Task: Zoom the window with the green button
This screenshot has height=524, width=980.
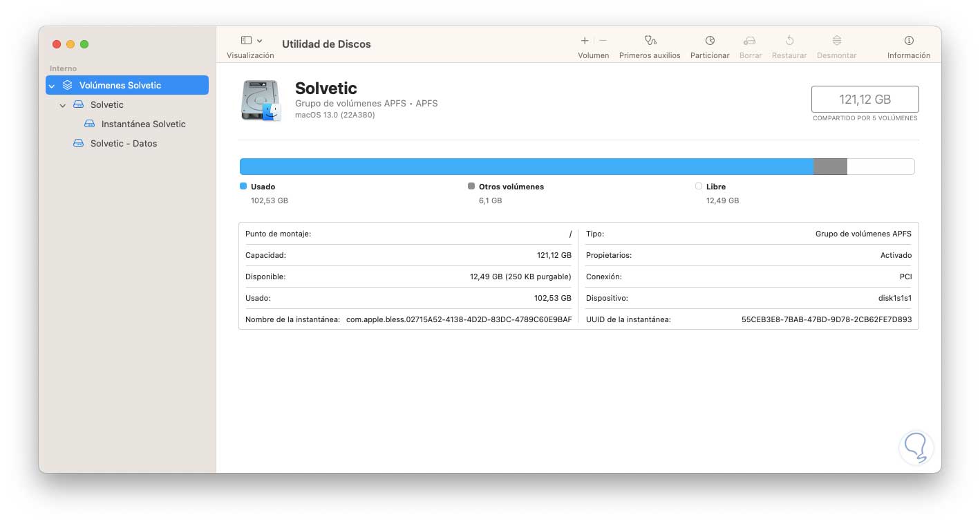Action: [x=84, y=44]
